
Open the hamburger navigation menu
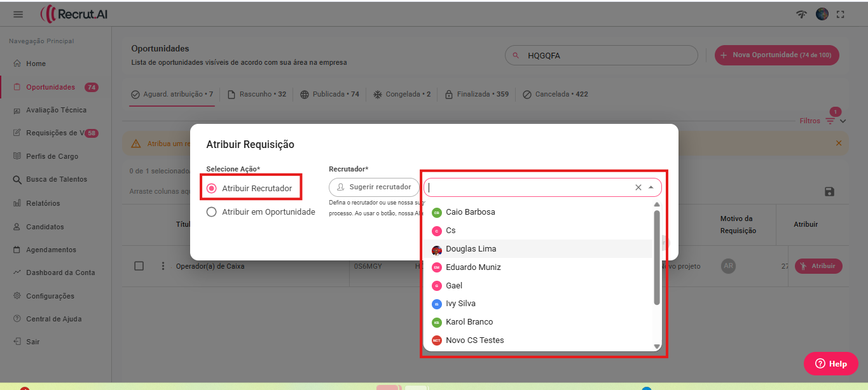coord(18,14)
